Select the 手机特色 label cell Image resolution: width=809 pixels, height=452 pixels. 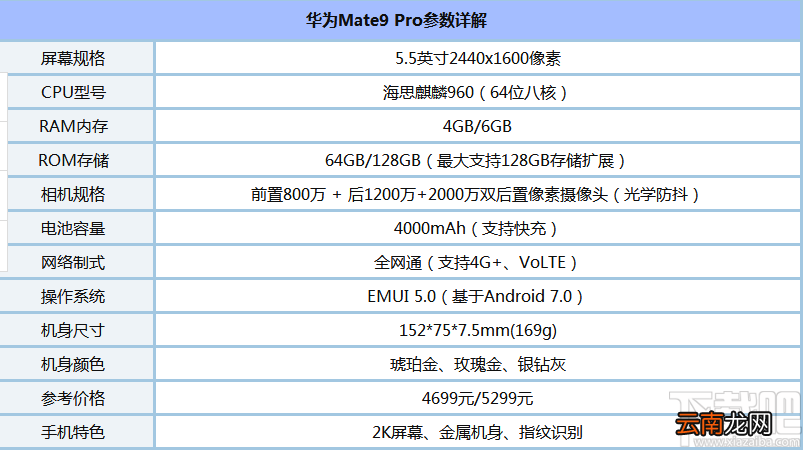76,432
